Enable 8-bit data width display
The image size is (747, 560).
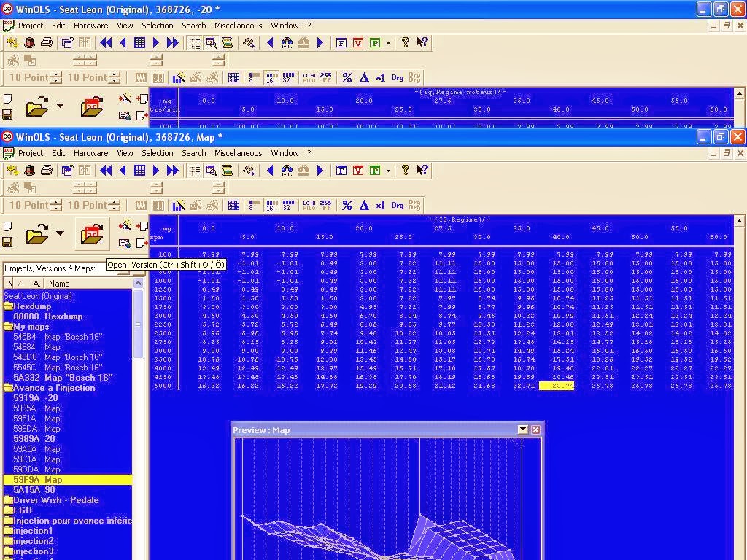click(x=251, y=205)
